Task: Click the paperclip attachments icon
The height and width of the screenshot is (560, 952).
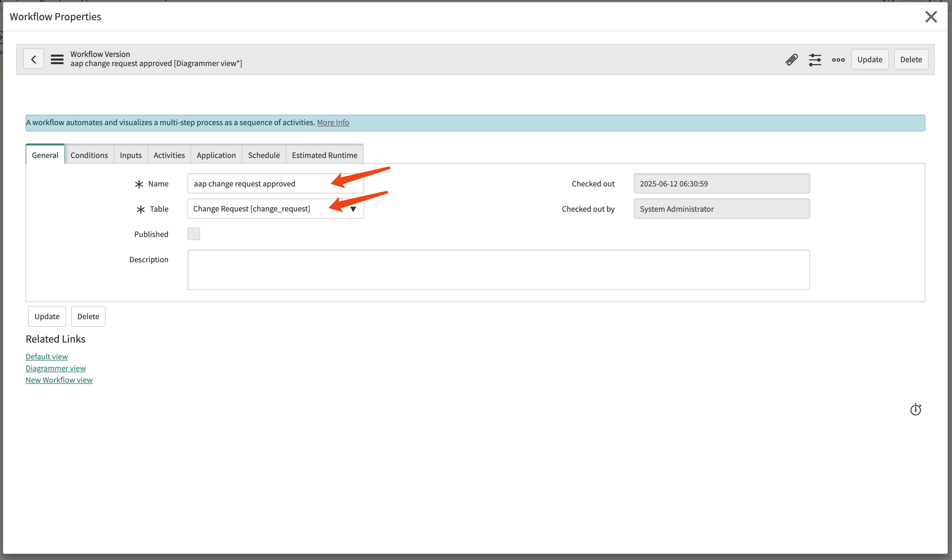Action: (x=791, y=59)
